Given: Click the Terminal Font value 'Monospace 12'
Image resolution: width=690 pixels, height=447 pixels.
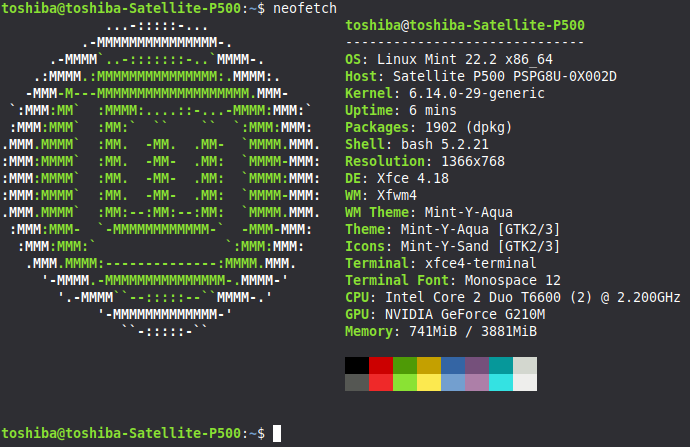Looking at the screenshot, I should (513, 280).
